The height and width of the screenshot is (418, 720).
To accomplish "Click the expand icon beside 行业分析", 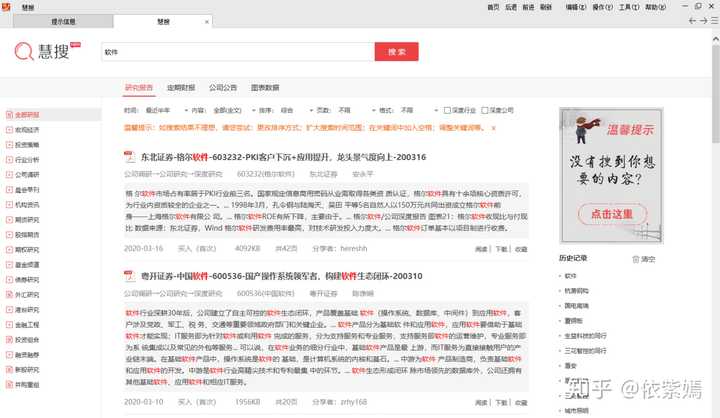I will click(x=9, y=160).
